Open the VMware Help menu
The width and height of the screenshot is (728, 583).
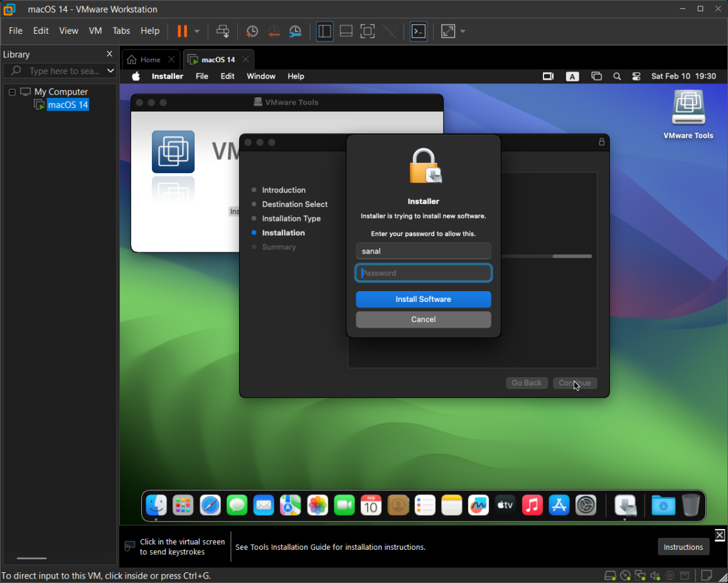pos(150,31)
